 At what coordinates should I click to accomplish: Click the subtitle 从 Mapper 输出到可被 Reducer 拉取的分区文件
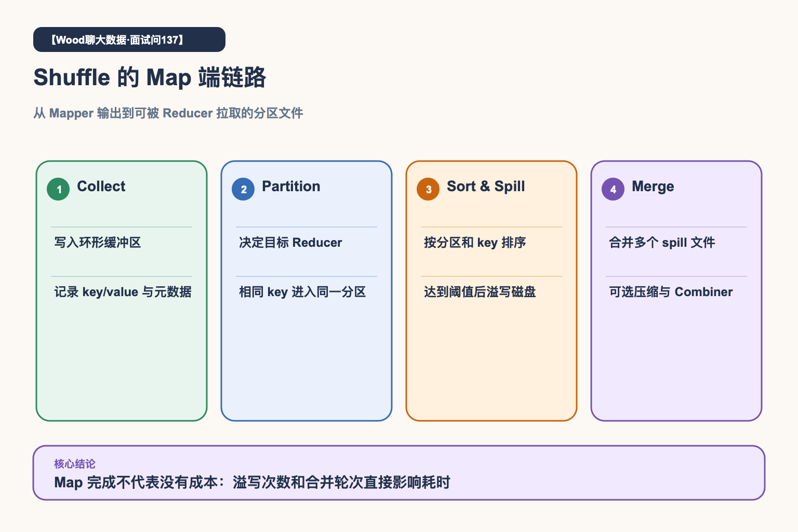pos(168,113)
